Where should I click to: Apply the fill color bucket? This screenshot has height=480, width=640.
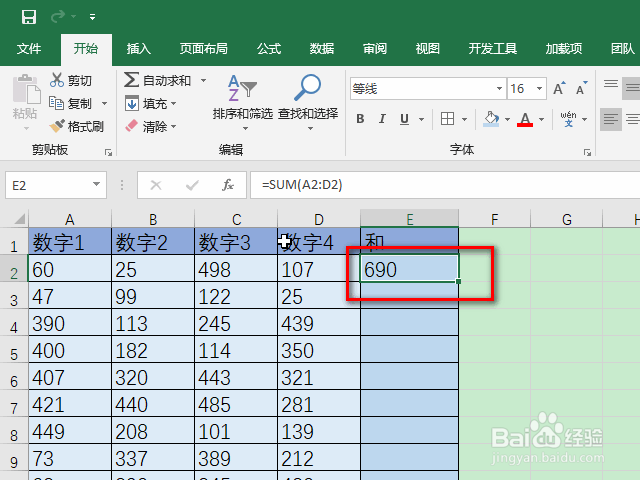(491, 119)
